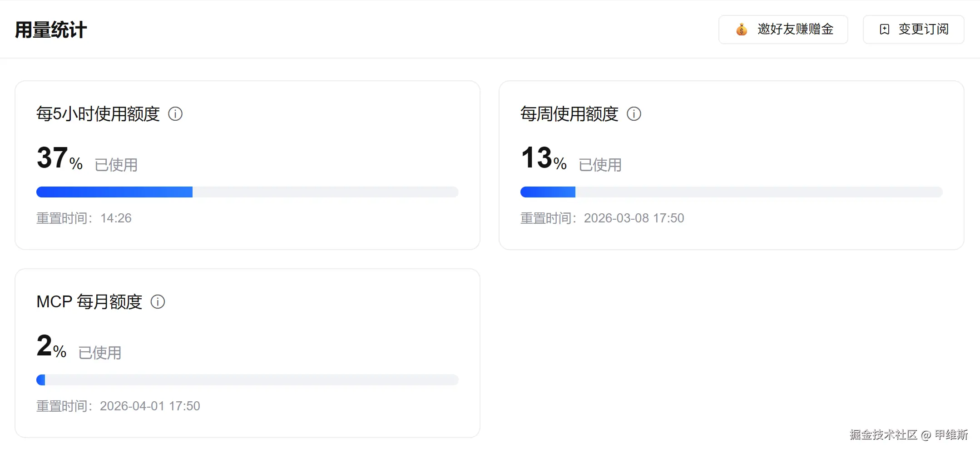Select the 每周使用额度 card title
The image size is (980, 453).
pos(569,114)
